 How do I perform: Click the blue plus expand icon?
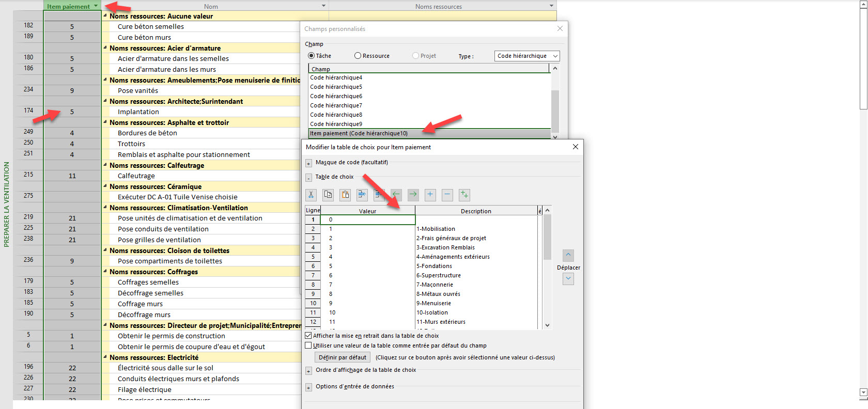click(x=430, y=195)
